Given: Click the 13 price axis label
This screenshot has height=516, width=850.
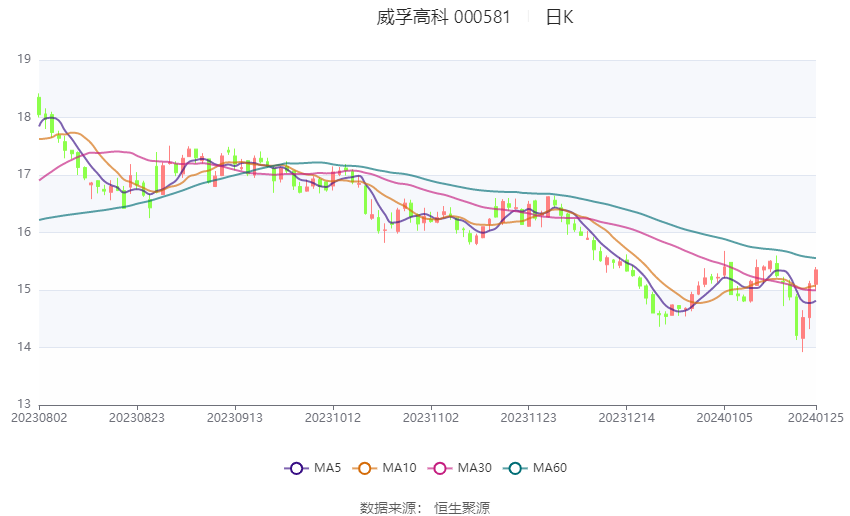Looking at the screenshot, I should 24,404.
